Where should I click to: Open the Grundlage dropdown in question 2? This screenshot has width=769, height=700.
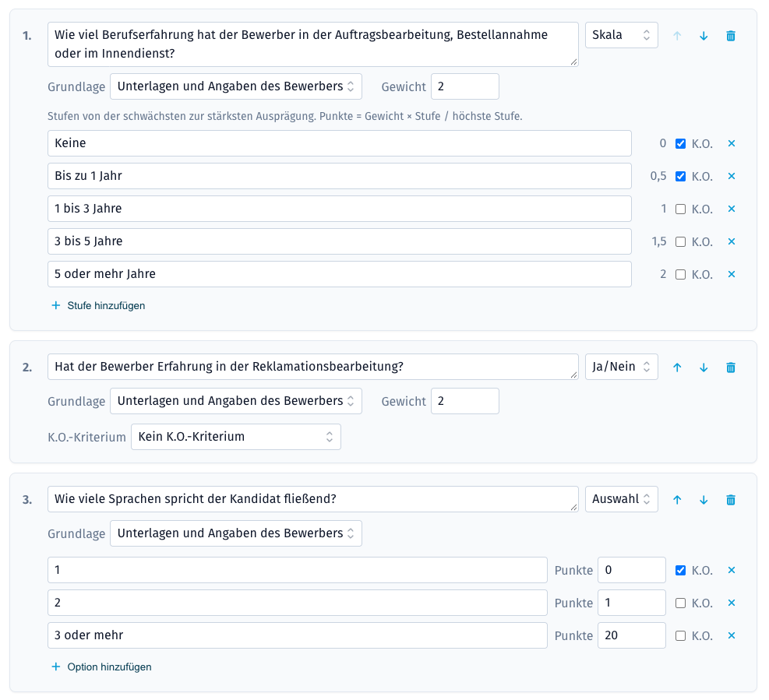[236, 401]
